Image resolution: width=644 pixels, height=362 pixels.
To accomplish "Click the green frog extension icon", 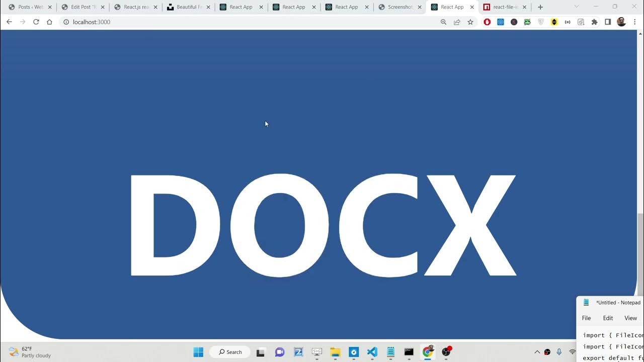I will (527, 22).
